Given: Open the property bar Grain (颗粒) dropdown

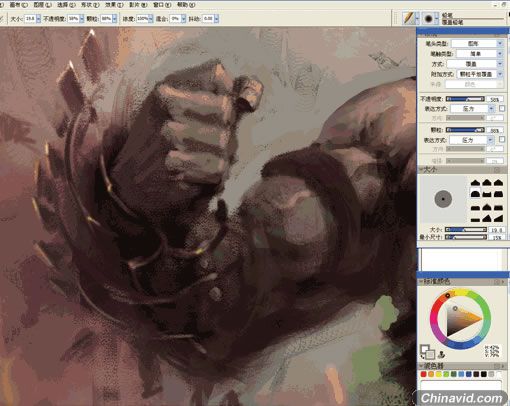Looking at the screenshot, I should pyautogui.click(x=114, y=19).
